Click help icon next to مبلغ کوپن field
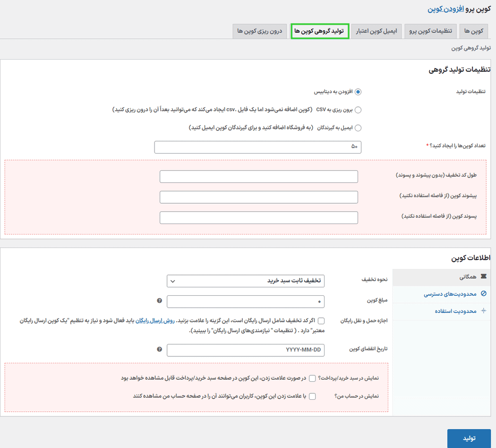 point(160,301)
